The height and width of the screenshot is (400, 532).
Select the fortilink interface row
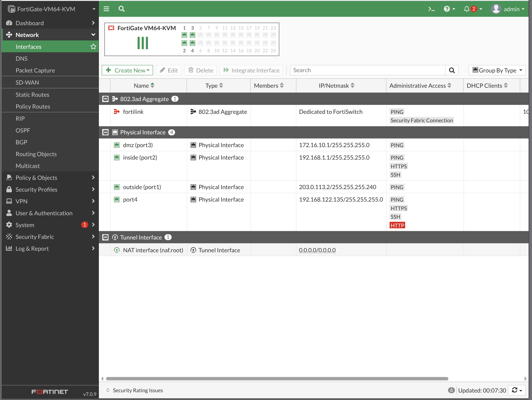coord(314,116)
